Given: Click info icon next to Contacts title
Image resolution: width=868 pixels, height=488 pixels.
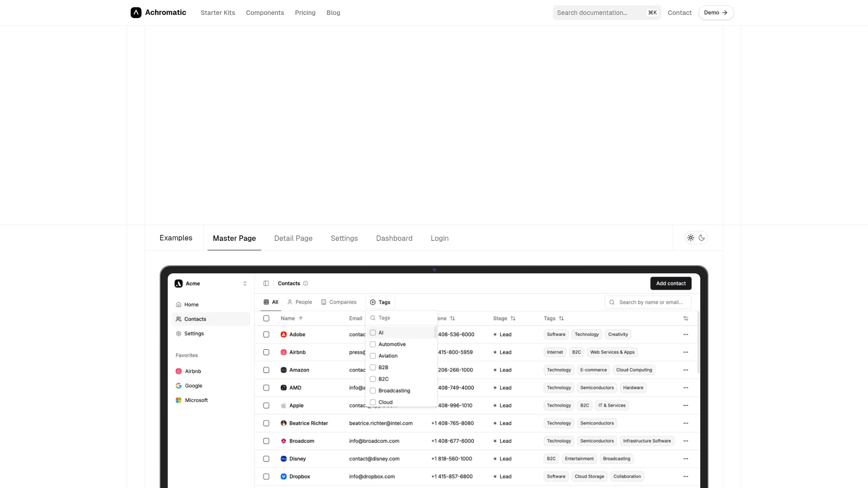Looking at the screenshot, I should [x=306, y=283].
